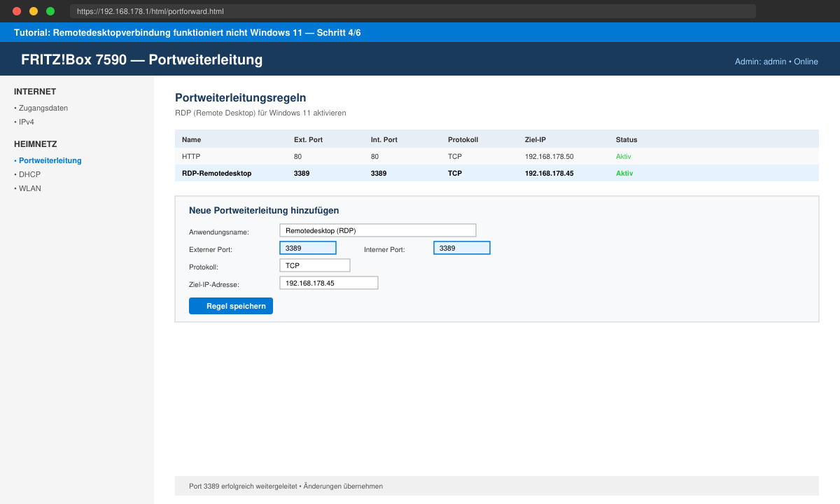Edit the Ziel-IP-Adresse field
Image resolution: width=840 pixels, height=504 pixels.
pos(329,283)
